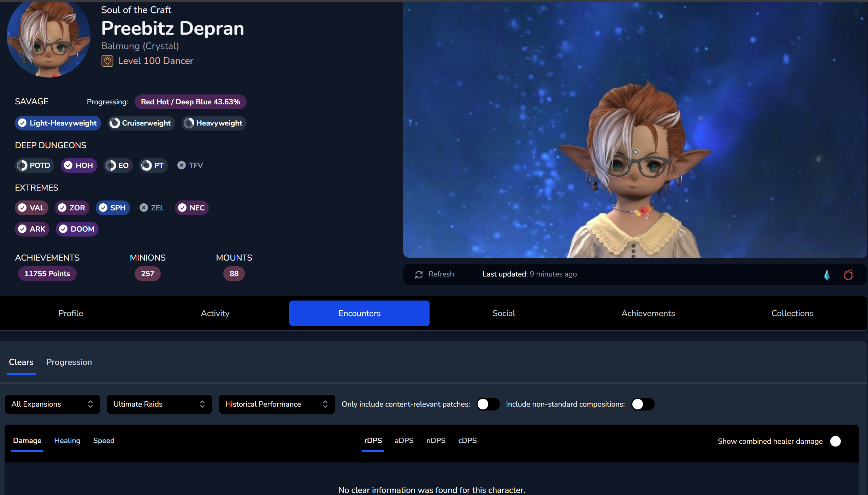This screenshot has height=495, width=868.
Task: Click the blue crystal icon in refresh bar
Action: point(827,274)
